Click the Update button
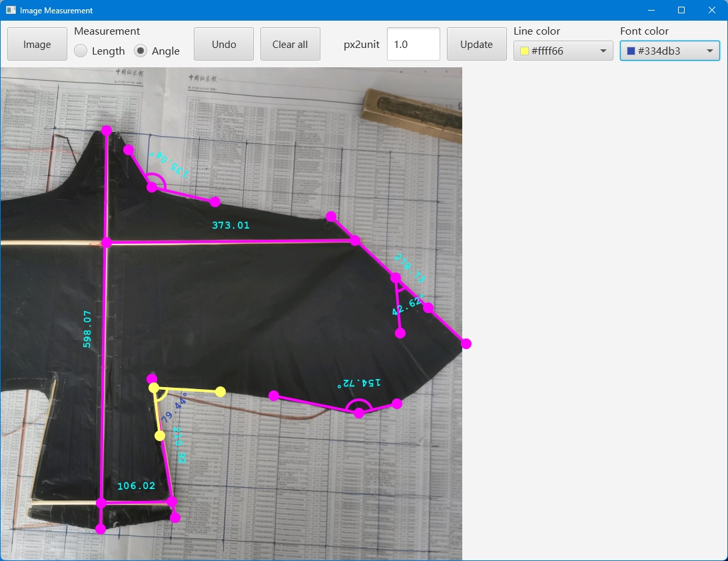The height and width of the screenshot is (561, 728). [476, 44]
